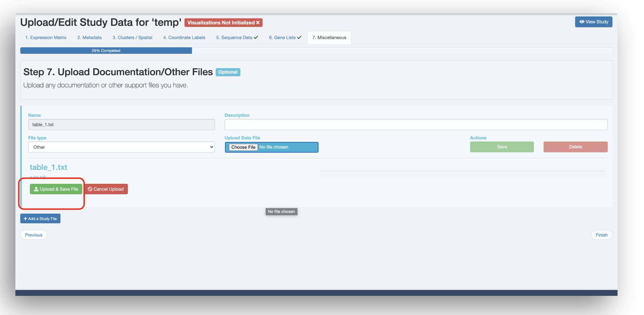The height and width of the screenshot is (315, 644).
Task: Click the ban icon on Cancel Upload button
Action: pos(90,189)
